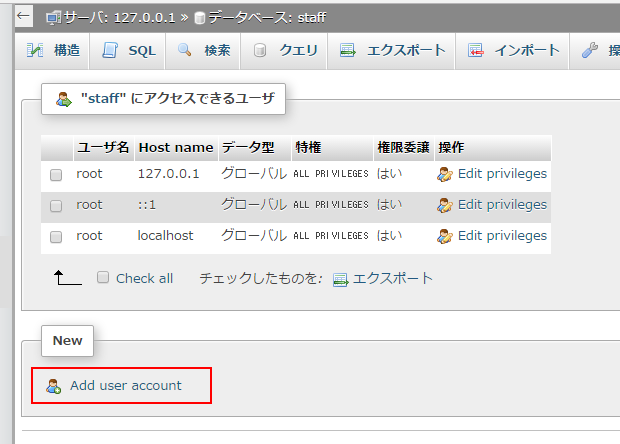Click the import tab's red arrow icon
Screen dimensions: 620x444
pos(476,51)
